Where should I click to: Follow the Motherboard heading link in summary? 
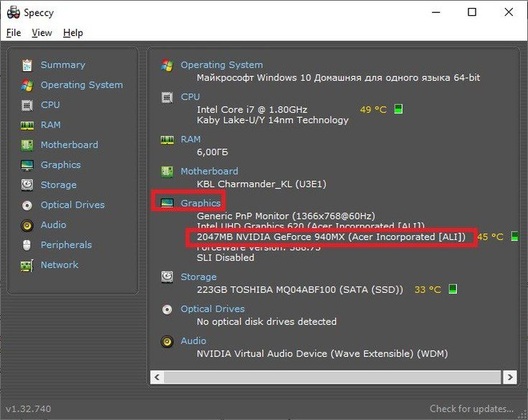tap(209, 172)
